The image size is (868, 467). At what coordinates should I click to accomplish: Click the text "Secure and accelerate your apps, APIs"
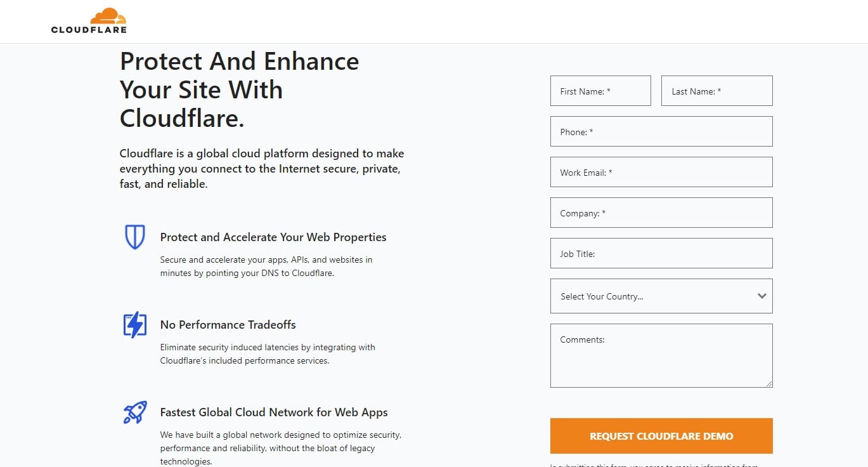click(266, 266)
